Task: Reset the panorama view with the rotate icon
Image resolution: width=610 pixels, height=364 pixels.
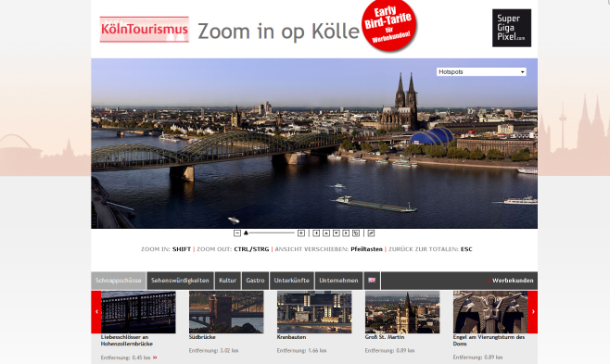Action: (x=356, y=233)
